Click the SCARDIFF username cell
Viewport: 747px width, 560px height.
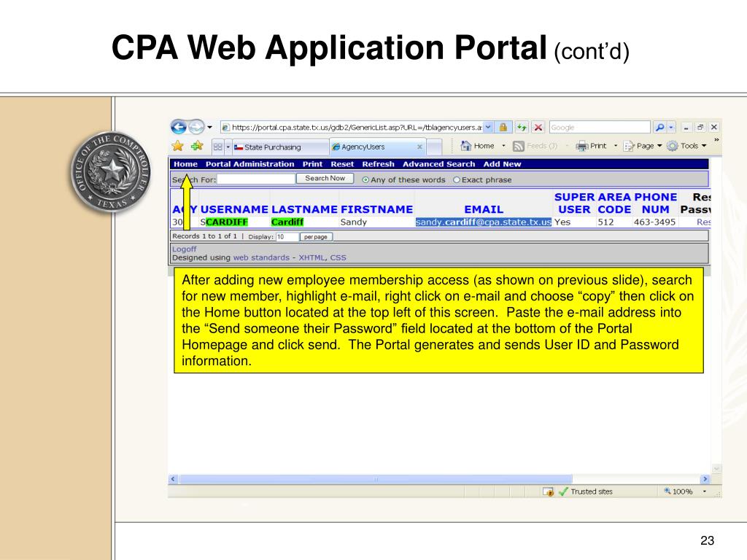(224, 222)
